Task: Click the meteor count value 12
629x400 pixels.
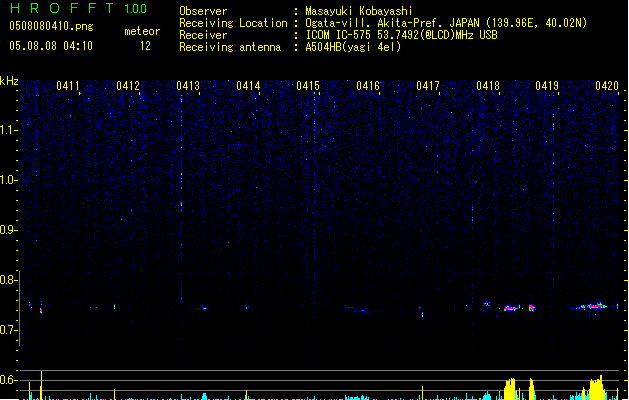Action: pos(145,46)
